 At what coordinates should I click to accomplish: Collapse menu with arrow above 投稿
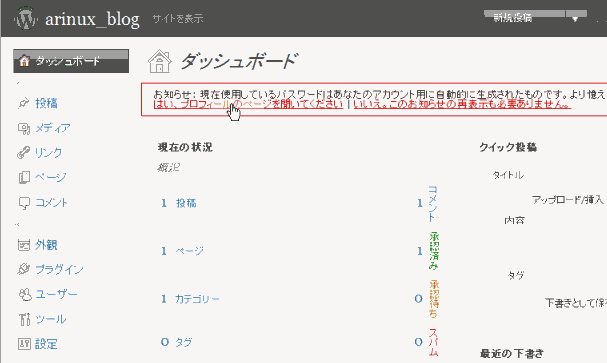click(17, 83)
